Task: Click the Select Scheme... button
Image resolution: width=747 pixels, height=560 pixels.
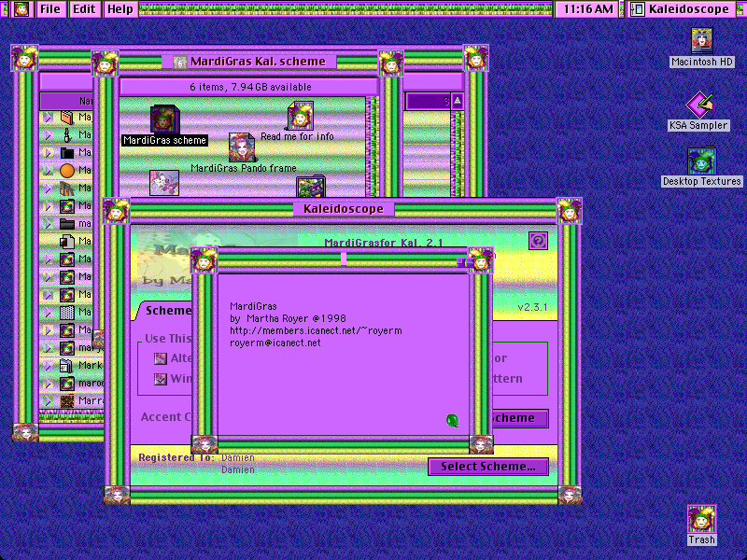Action: (x=488, y=467)
